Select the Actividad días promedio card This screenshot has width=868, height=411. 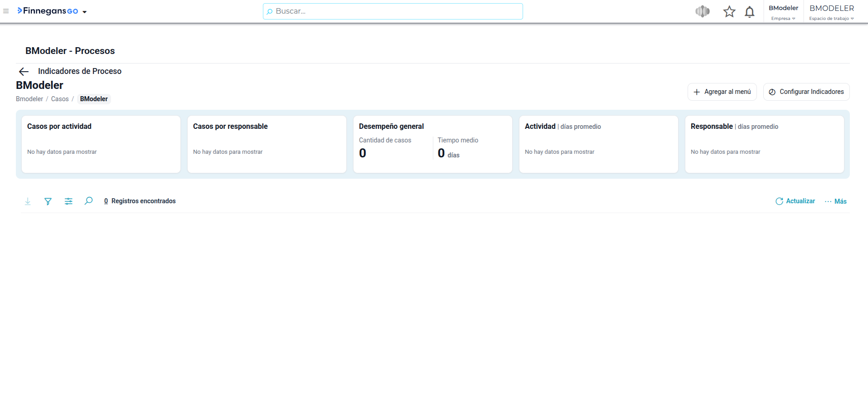point(599,144)
